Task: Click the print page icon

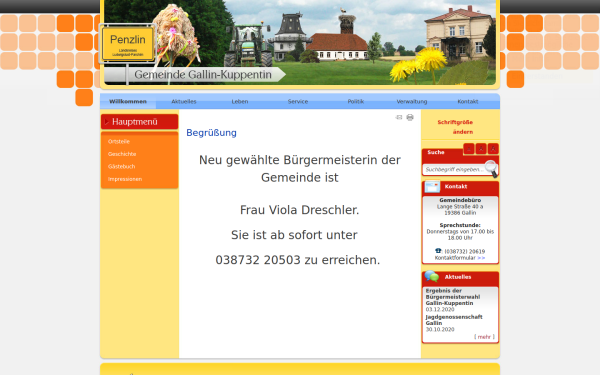Action: point(410,117)
